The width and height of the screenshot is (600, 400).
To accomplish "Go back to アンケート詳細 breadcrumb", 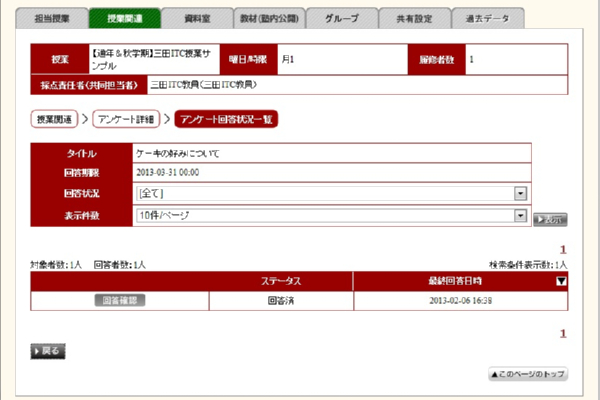I will point(127,119).
